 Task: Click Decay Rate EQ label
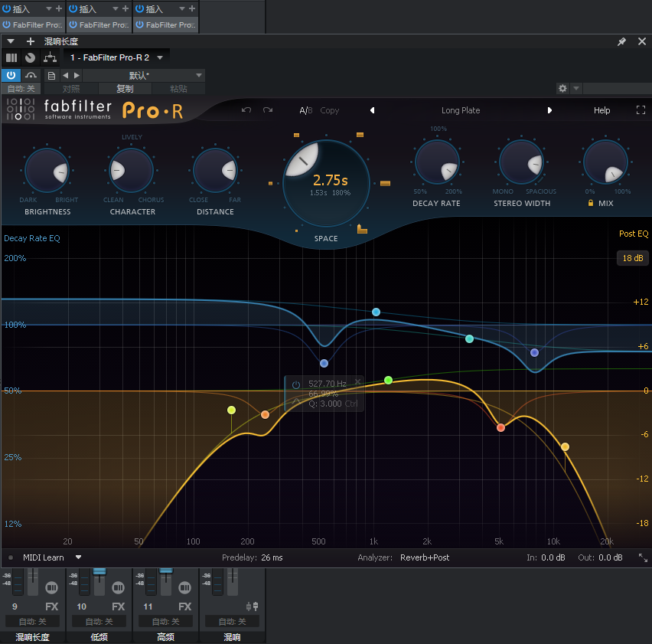pos(32,238)
